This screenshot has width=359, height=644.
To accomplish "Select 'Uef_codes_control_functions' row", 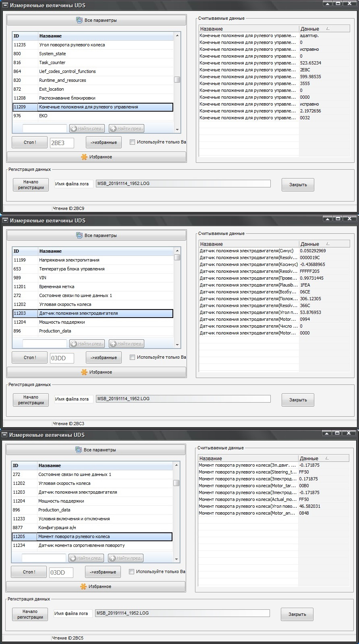I will 93,71.
